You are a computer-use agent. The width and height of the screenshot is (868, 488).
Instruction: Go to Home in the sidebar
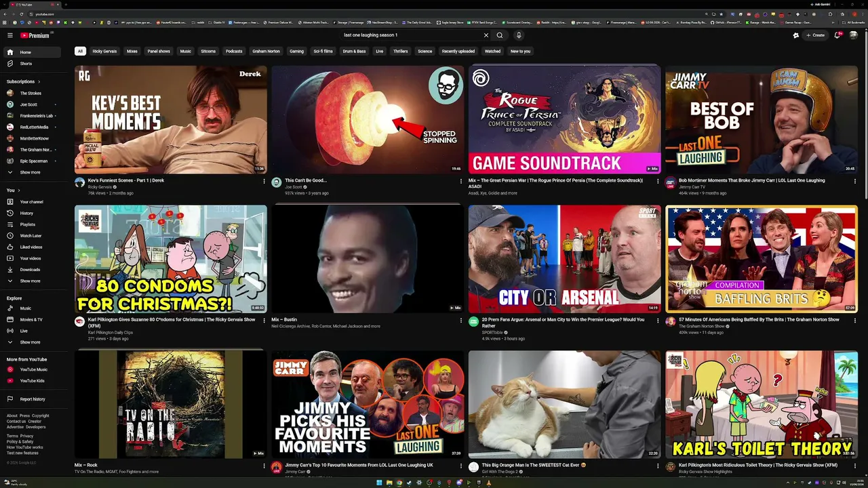33,52
